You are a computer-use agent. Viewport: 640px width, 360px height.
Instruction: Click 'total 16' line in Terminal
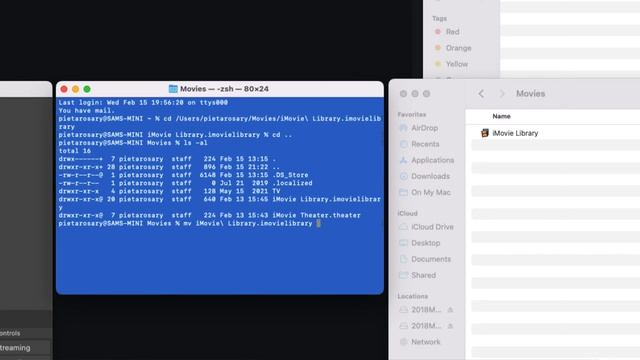click(75, 151)
